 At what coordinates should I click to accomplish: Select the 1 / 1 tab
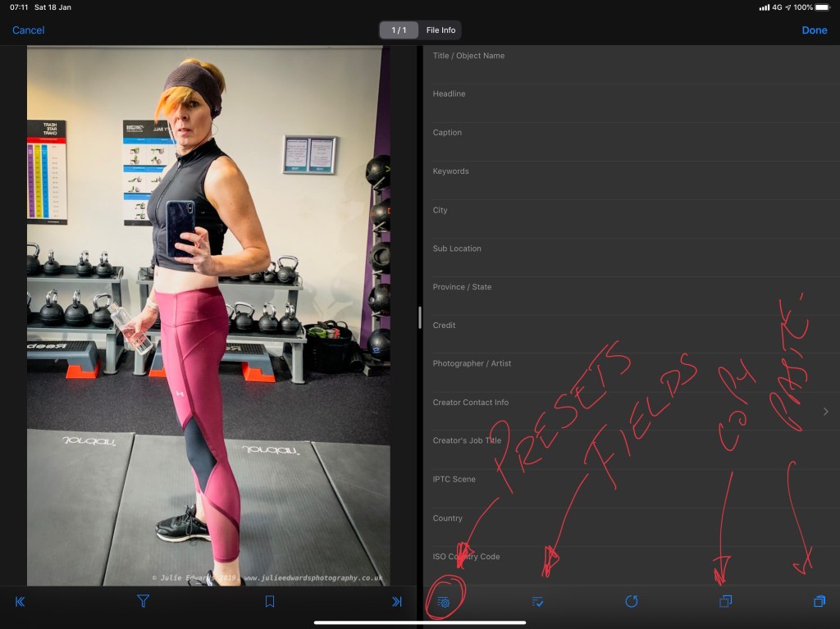click(399, 30)
